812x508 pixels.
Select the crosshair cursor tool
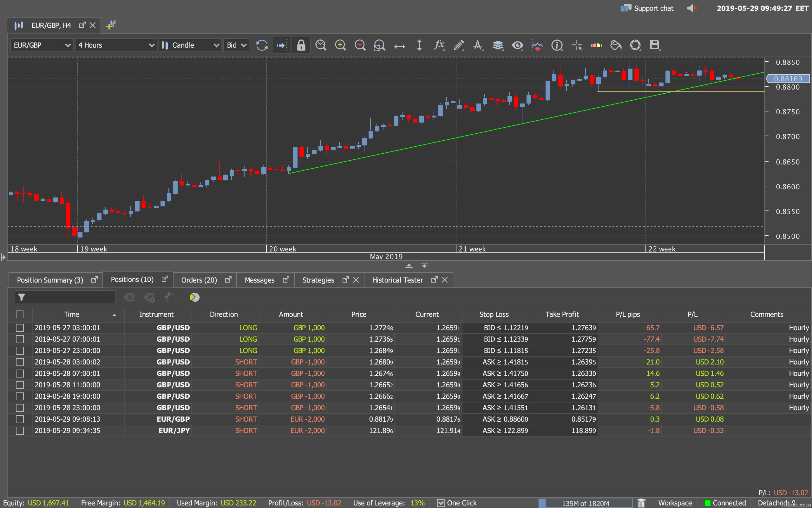577,45
